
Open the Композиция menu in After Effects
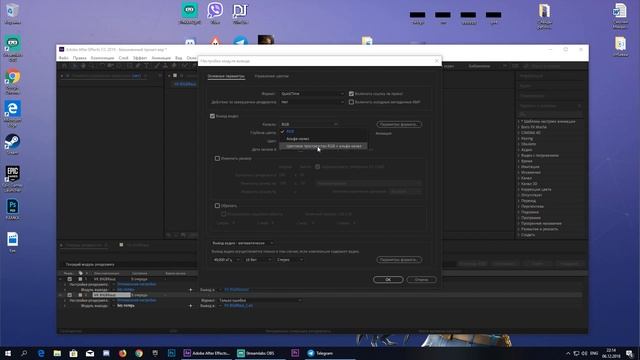tap(102, 58)
